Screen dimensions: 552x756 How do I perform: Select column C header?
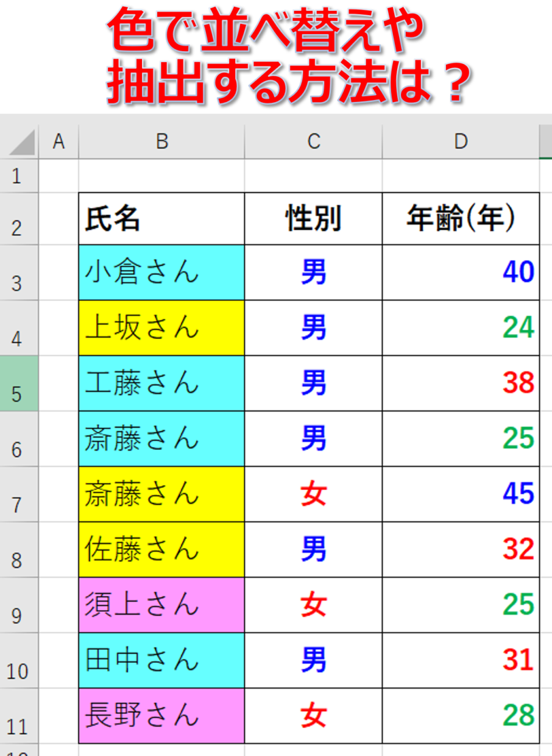(314, 143)
